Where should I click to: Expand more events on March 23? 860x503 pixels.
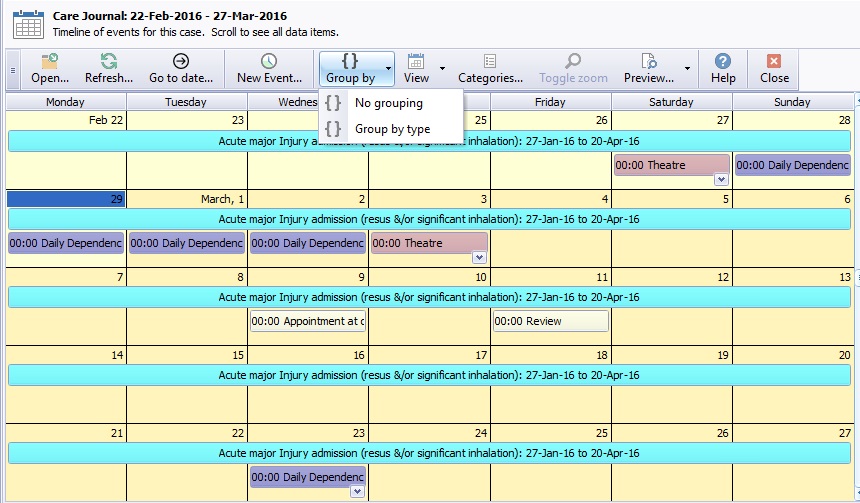[357, 492]
